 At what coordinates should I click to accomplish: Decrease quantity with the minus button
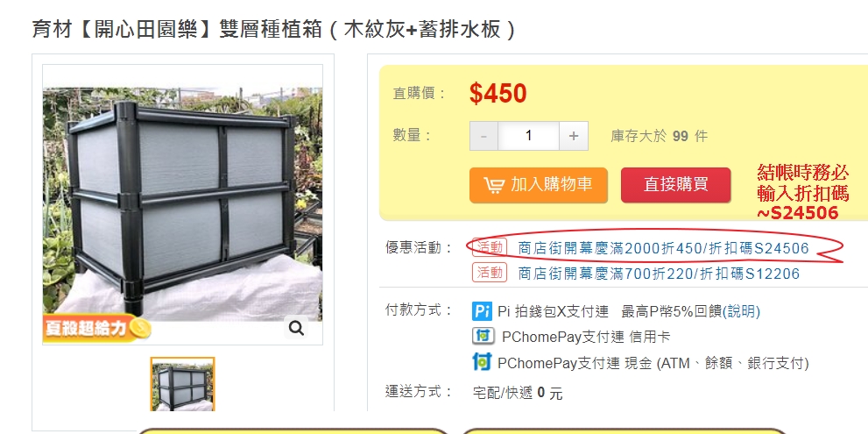pos(483,136)
